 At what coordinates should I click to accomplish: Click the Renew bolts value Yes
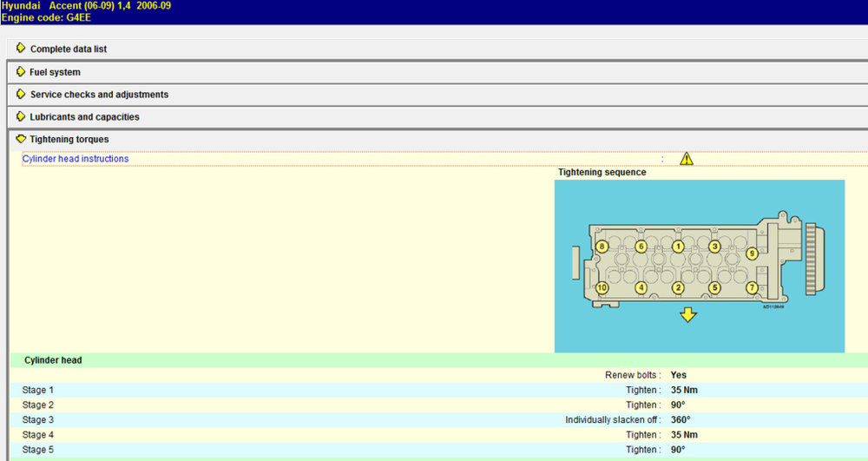tap(678, 375)
